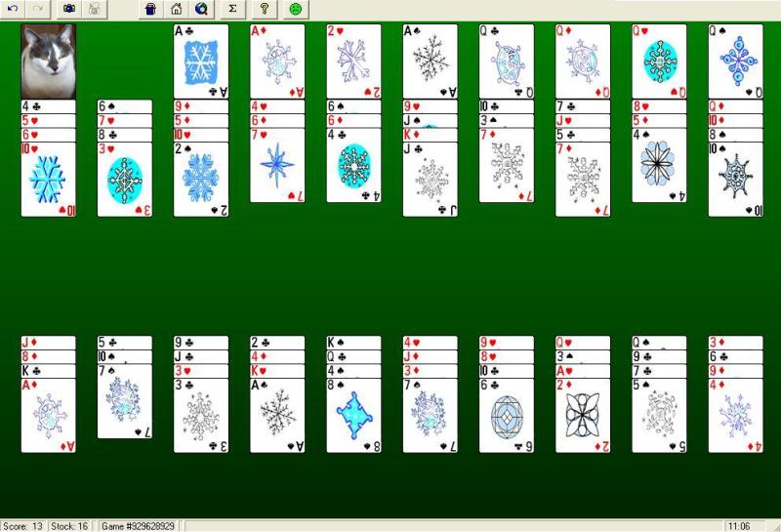Click the Undo arrow toolbar icon
The image size is (781, 532).
(x=13, y=9)
